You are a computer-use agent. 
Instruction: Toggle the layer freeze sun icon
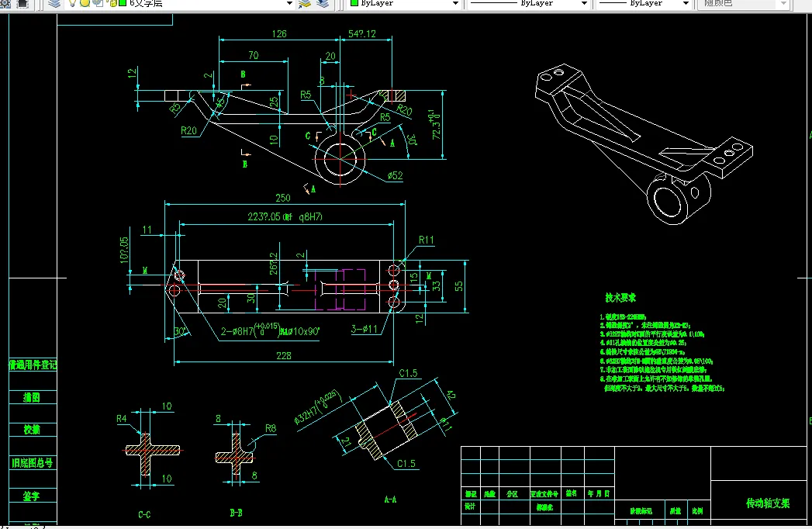[84, 3]
